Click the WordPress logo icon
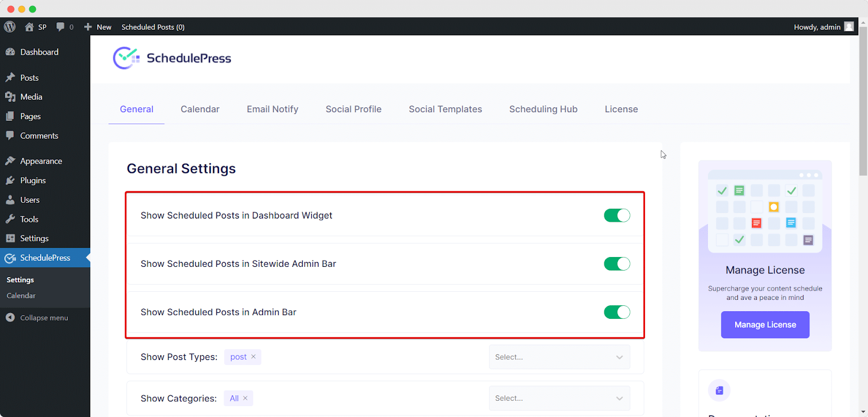Viewport: 868px width, 417px height. [x=10, y=27]
